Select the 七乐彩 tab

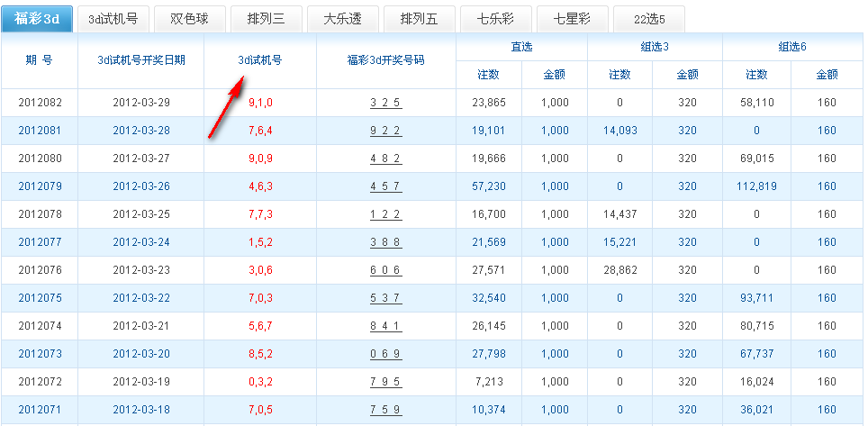point(495,20)
